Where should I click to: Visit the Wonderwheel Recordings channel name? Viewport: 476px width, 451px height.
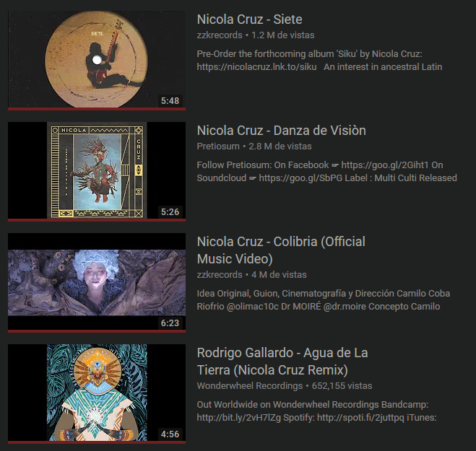(x=249, y=386)
